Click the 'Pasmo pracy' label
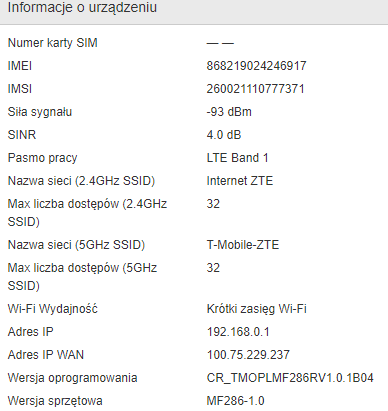Image resolution: width=388 pixels, height=411 pixels. pyautogui.click(x=42, y=158)
